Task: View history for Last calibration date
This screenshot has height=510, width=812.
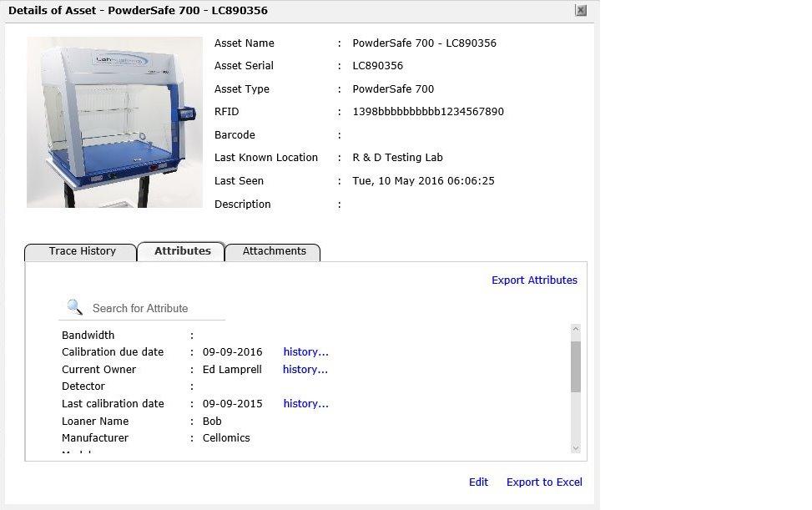Action: pos(305,404)
